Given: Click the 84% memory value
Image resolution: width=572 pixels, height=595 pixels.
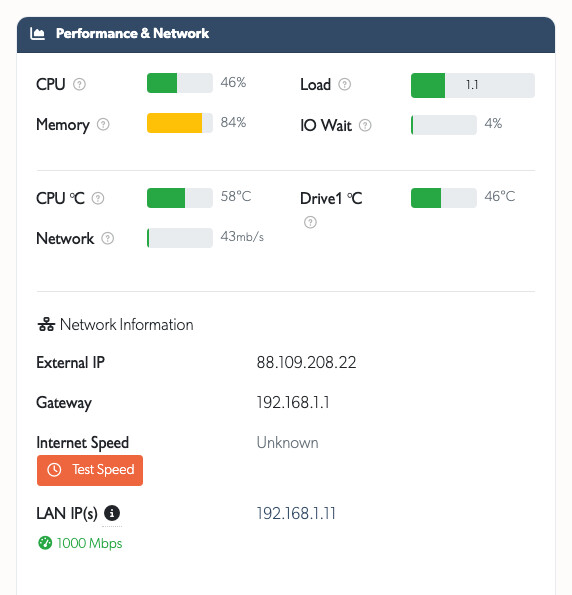Looking at the screenshot, I should pyautogui.click(x=233, y=123).
